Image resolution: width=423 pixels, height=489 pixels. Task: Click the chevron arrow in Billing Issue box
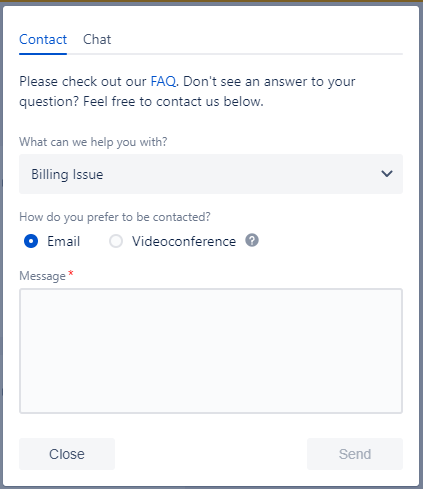click(387, 174)
